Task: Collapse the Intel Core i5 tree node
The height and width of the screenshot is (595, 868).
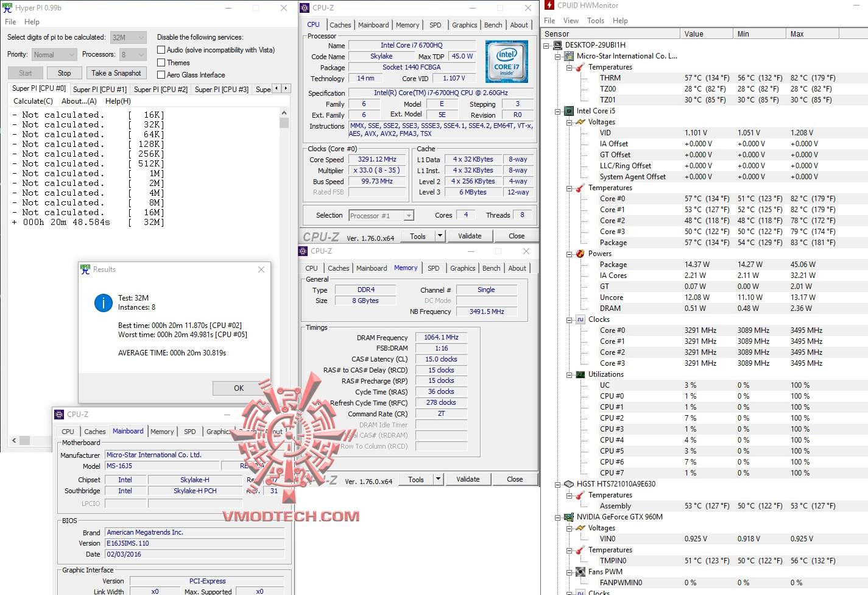Action: tap(557, 110)
